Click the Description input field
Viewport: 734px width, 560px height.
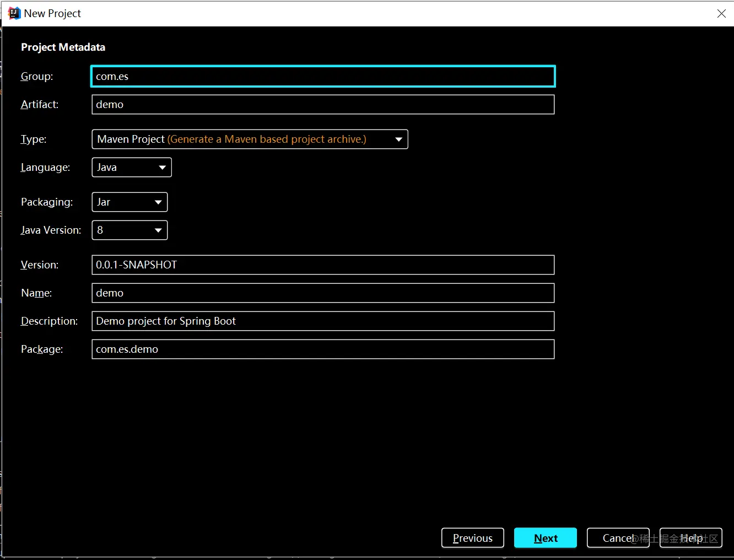[323, 321]
